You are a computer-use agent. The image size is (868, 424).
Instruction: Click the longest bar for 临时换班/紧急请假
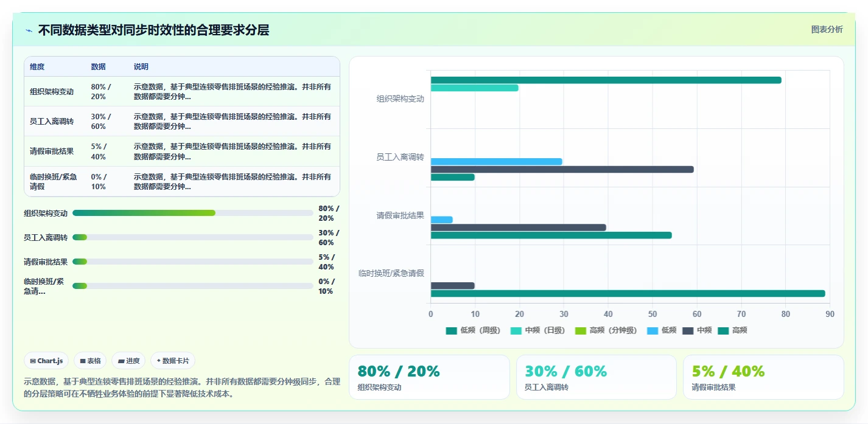[628, 293]
